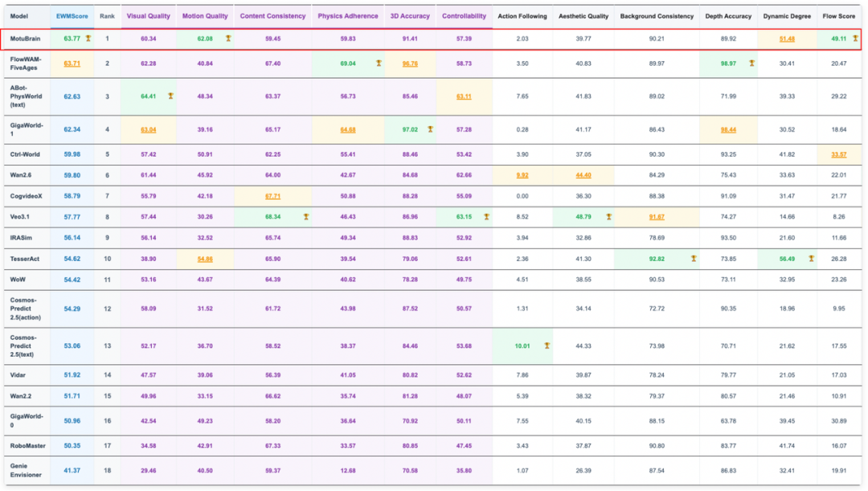Screen dimensions: 868x491
Task: Click the trophy beside Action Following 10.01
Action: [547, 346]
